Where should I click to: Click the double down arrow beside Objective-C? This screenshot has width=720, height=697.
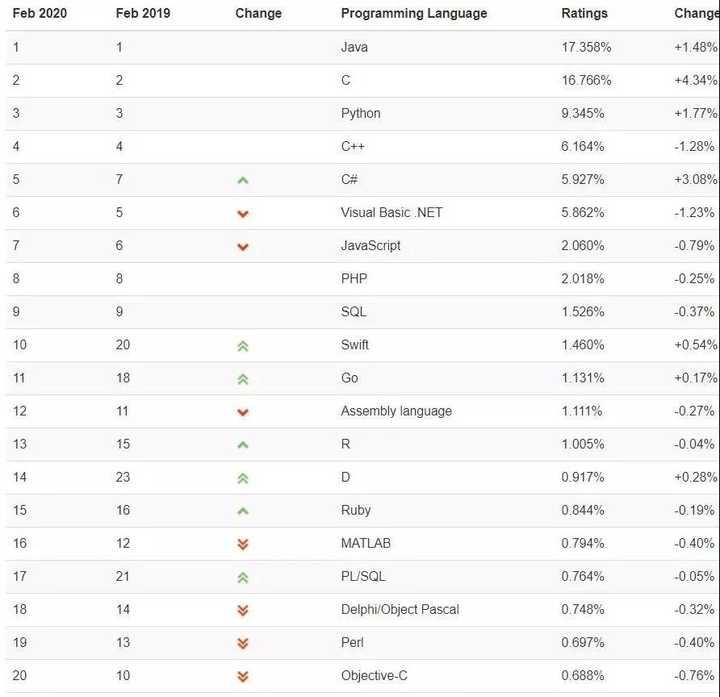point(242,676)
